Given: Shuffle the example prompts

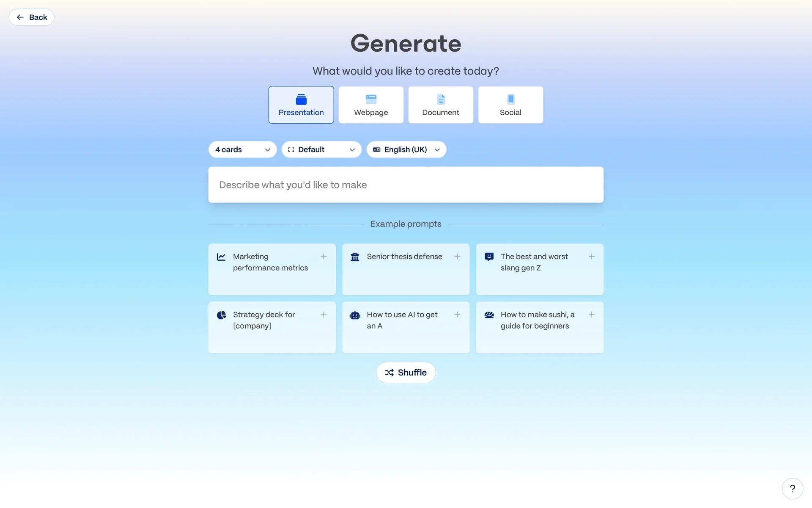Looking at the screenshot, I should pyautogui.click(x=406, y=373).
